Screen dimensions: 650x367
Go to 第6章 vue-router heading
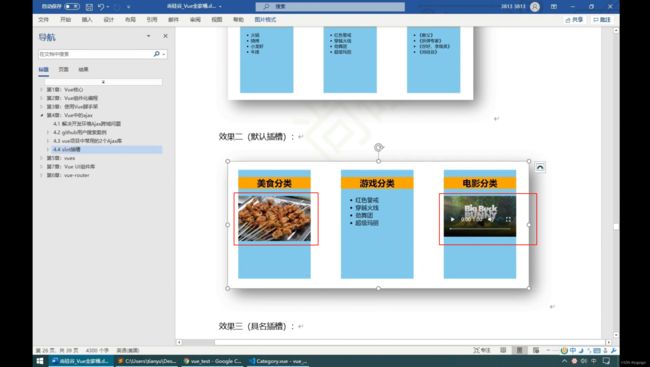click(68, 175)
